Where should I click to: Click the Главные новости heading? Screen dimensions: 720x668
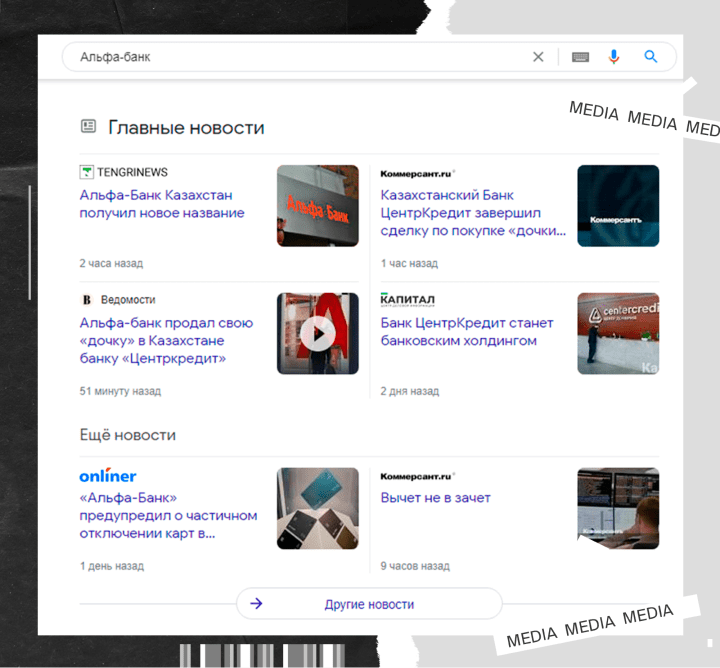point(186,128)
